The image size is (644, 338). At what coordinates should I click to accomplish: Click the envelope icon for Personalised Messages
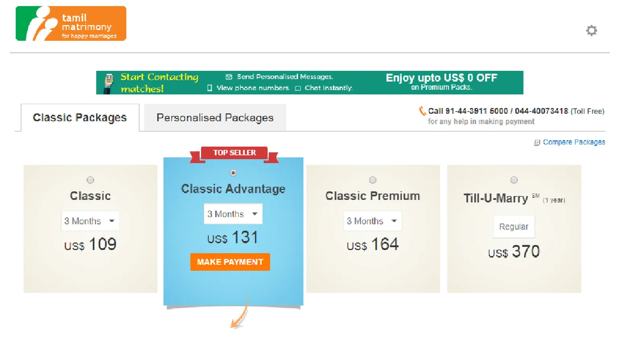pyautogui.click(x=229, y=76)
